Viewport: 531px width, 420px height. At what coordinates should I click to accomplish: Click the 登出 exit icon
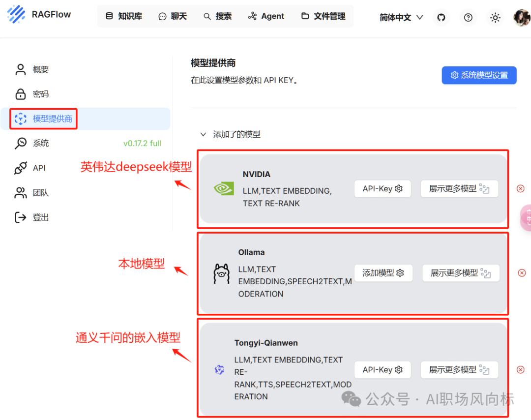[21, 217]
